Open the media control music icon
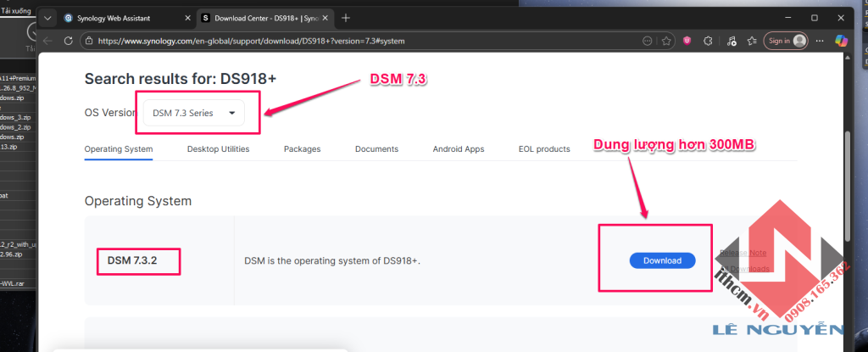 (732, 41)
